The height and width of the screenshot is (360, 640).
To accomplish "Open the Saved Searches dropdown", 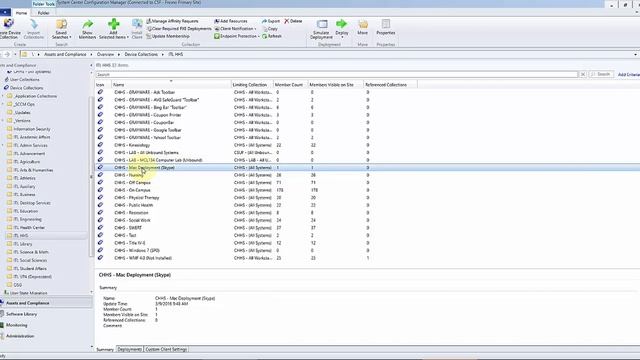I will click(x=61, y=29).
